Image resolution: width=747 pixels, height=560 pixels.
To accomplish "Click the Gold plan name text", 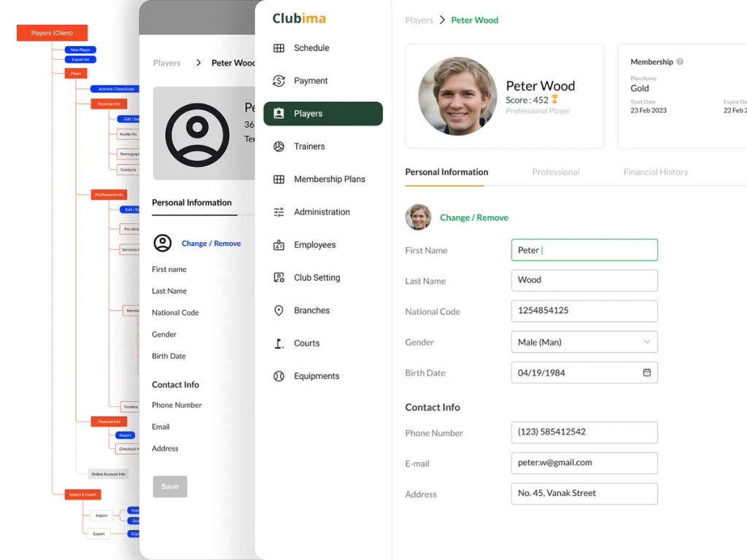I will coord(639,88).
